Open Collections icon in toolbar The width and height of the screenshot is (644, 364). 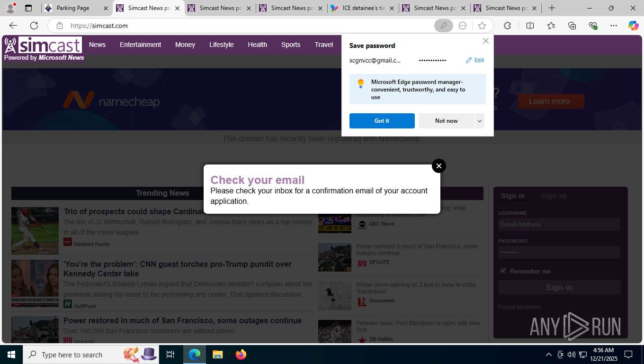click(x=572, y=26)
